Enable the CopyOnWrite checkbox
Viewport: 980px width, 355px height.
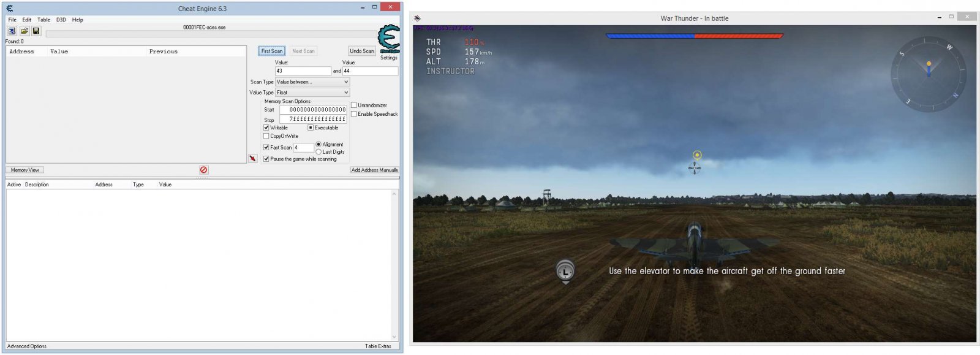coord(266,136)
